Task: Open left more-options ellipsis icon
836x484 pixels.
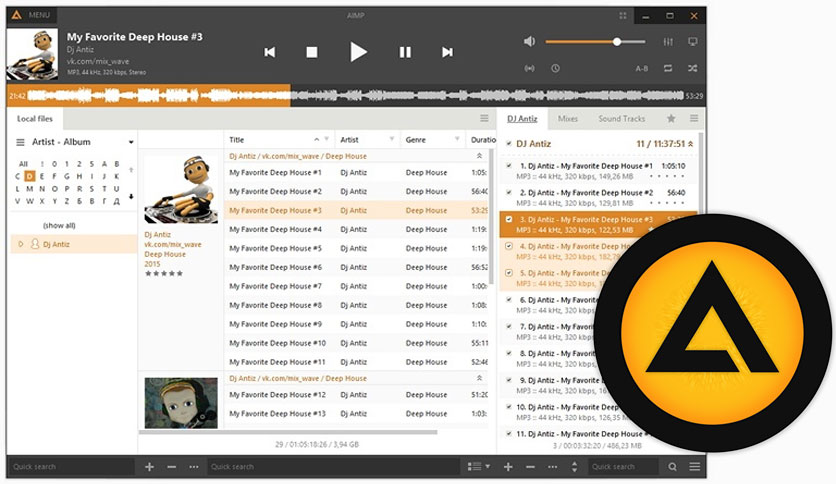Action: point(194,467)
